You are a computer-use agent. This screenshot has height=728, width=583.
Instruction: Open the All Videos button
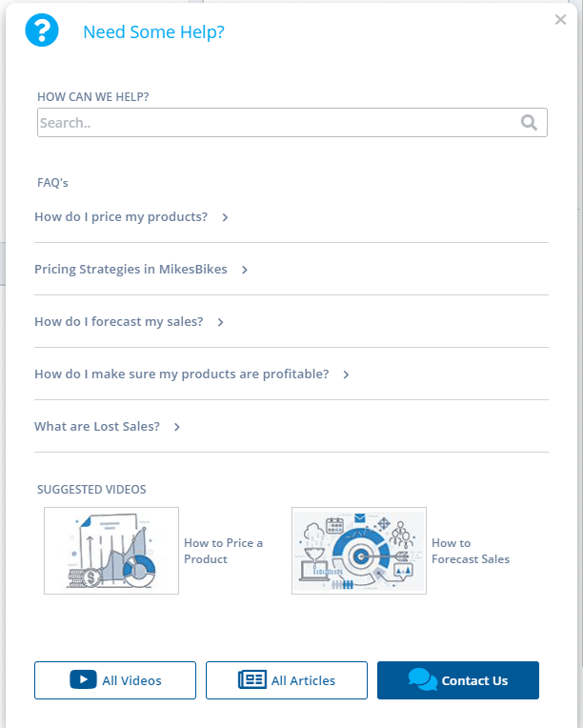pyautogui.click(x=115, y=680)
